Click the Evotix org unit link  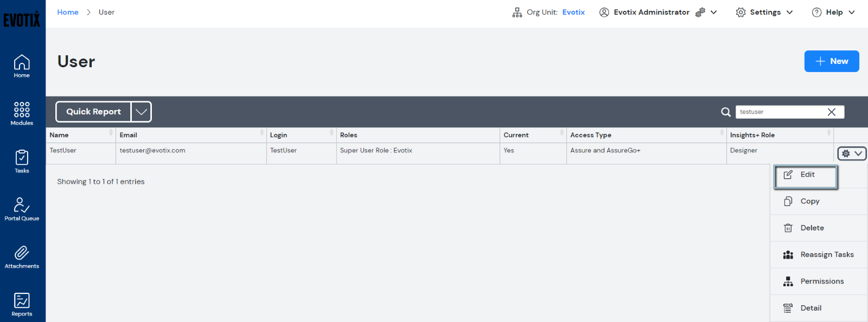tap(573, 12)
